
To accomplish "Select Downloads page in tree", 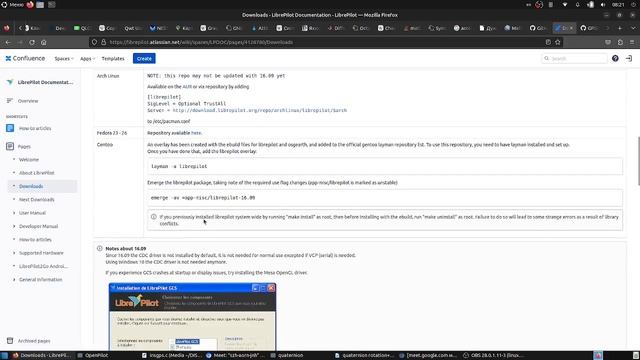I will pos(31,186).
